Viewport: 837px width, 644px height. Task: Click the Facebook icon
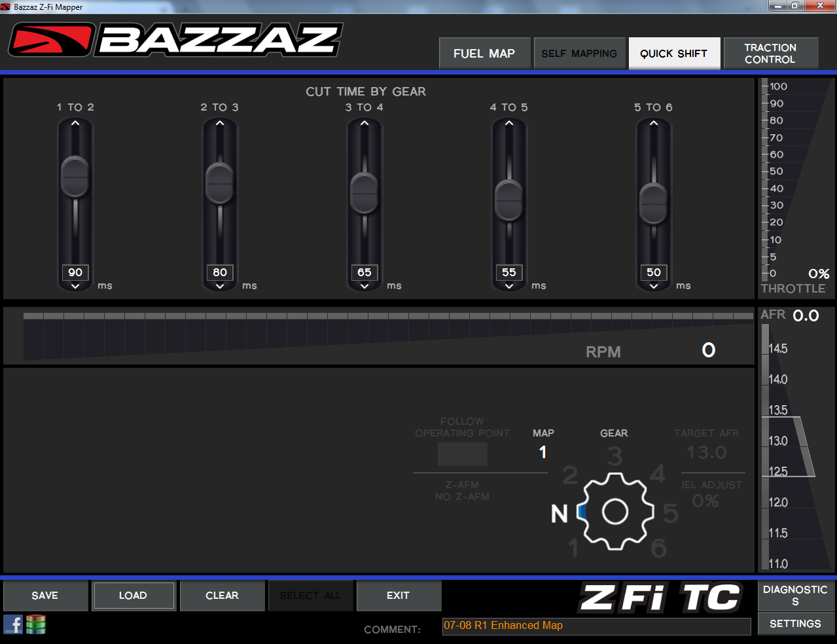coord(13,624)
